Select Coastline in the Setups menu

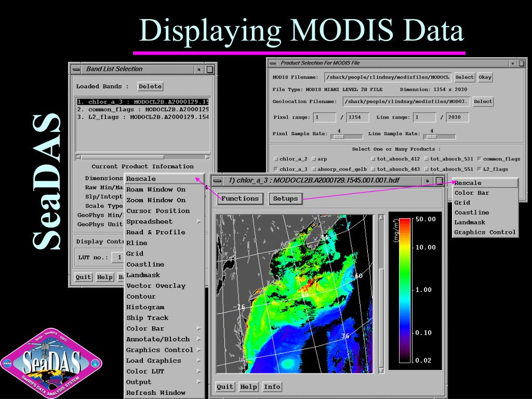(x=471, y=212)
